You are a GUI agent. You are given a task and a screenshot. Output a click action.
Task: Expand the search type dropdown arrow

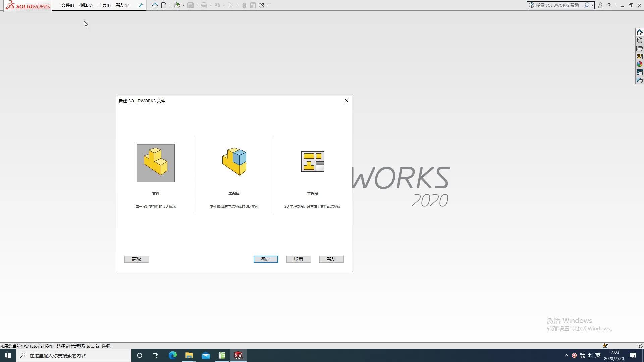point(592,6)
